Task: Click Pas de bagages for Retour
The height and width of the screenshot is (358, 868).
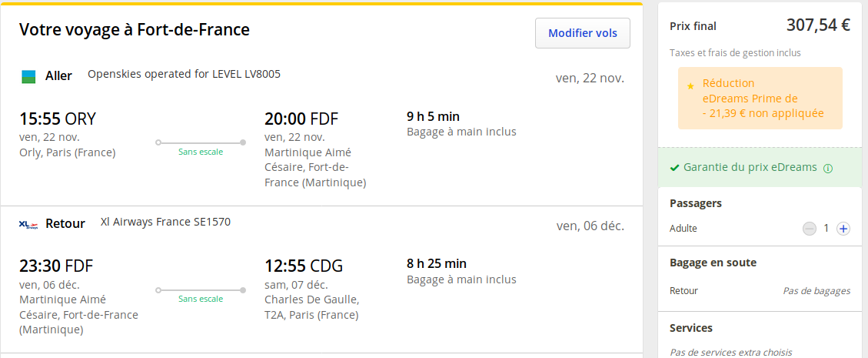Action: point(816,291)
